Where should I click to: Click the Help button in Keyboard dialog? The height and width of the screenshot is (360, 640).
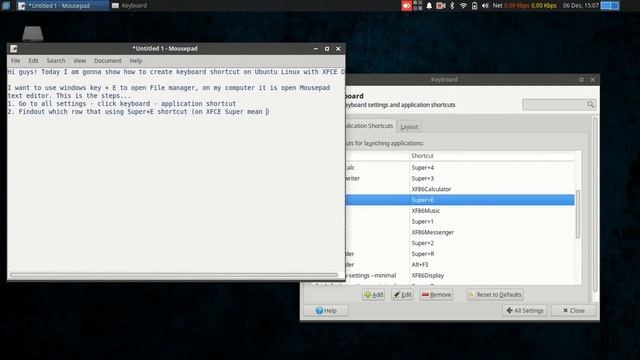326,311
